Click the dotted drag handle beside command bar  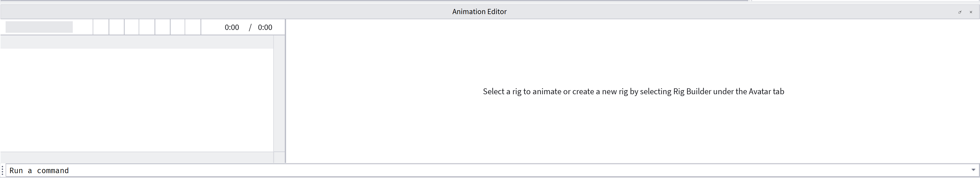[x=3, y=170]
